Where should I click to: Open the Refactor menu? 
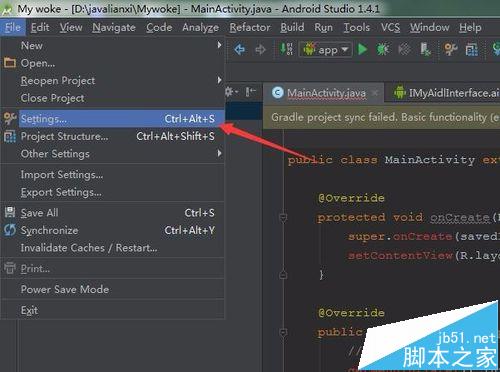tap(250, 27)
